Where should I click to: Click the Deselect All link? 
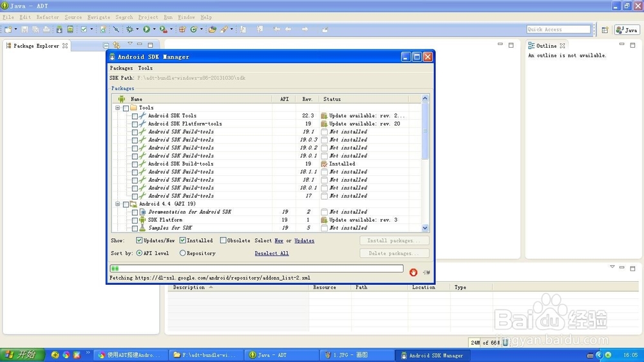[x=272, y=254]
